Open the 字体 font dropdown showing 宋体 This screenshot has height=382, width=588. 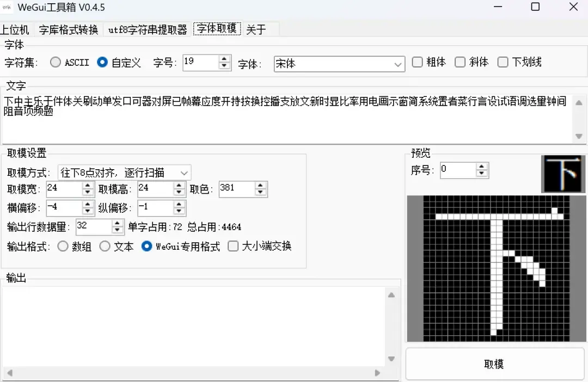(x=339, y=64)
